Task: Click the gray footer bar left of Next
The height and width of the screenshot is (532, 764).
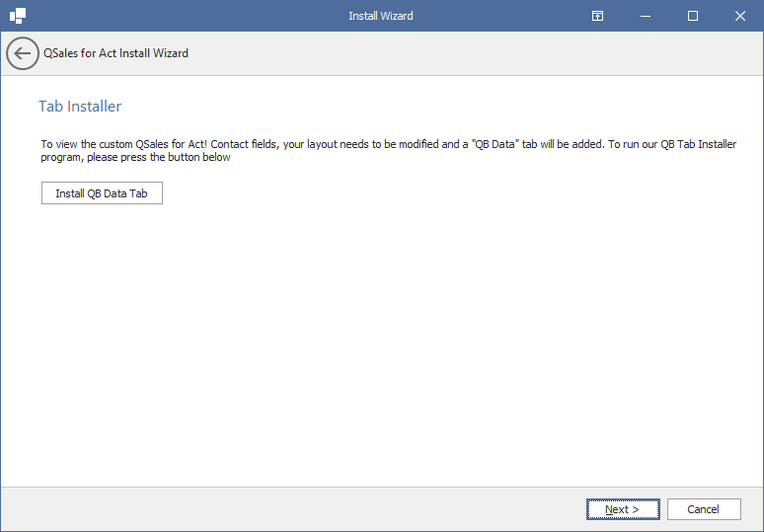Action: click(x=292, y=509)
